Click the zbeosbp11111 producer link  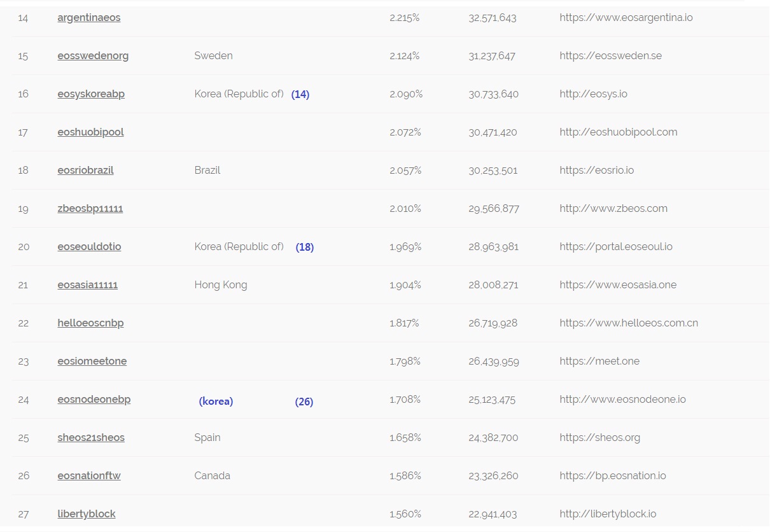pos(90,209)
